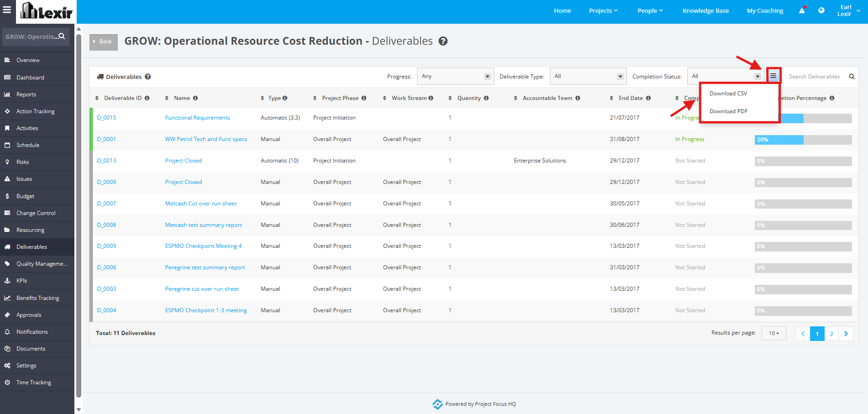The image size is (868, 414).
Task: Open Results per page dropdown
Action: 774,333
